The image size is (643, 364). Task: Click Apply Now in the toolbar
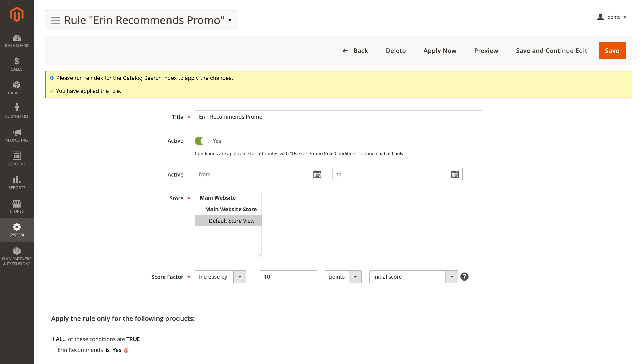point(440,50)
